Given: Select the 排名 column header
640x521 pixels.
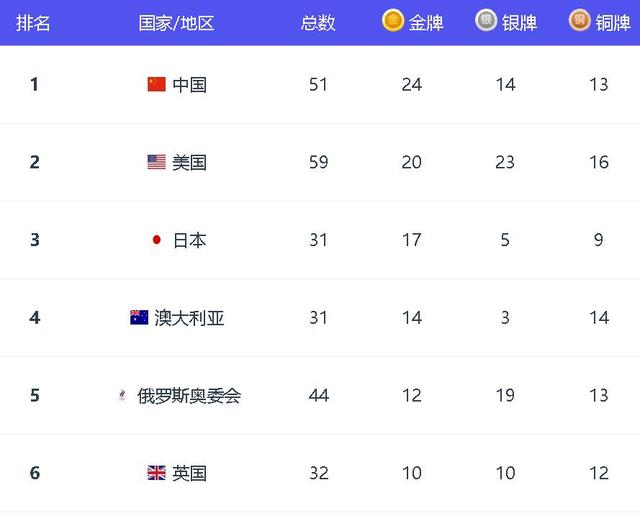Looking at the screenshot, I should tap(33, 23).
